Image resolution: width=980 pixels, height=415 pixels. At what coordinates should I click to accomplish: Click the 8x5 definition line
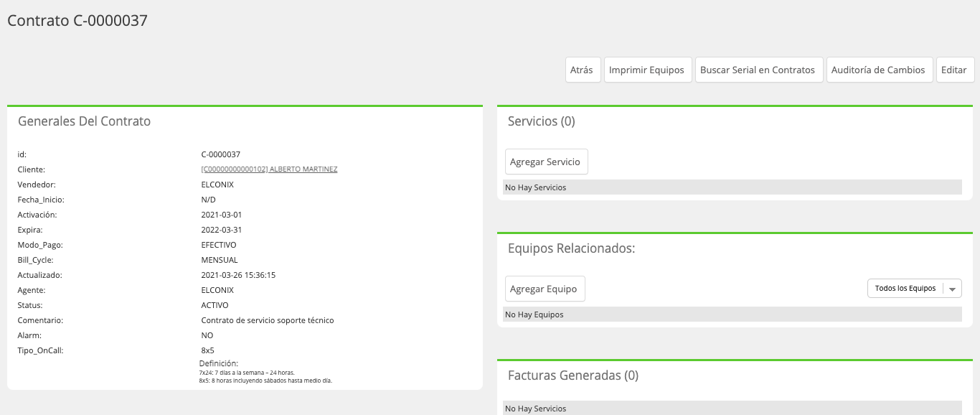coord(265,380)
